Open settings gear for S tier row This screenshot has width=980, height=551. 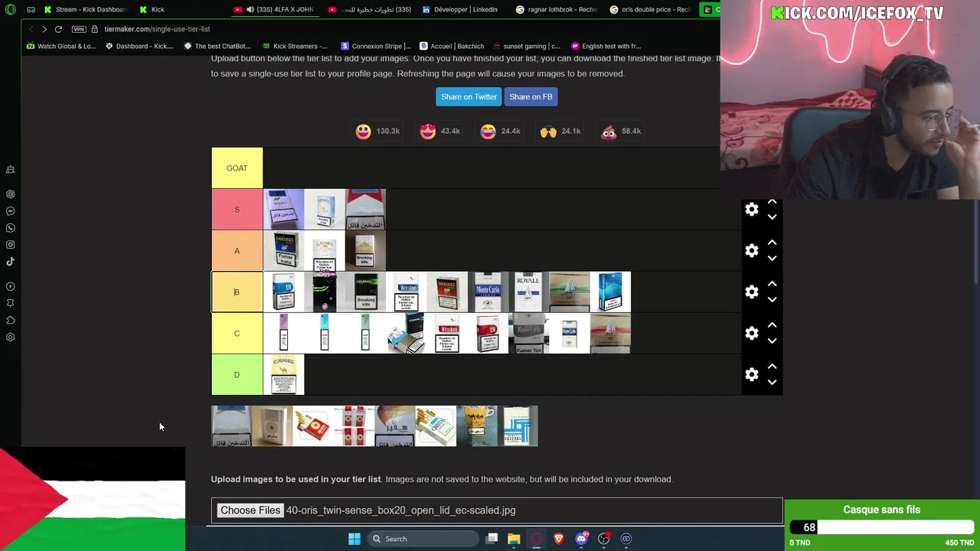point(752,210)
